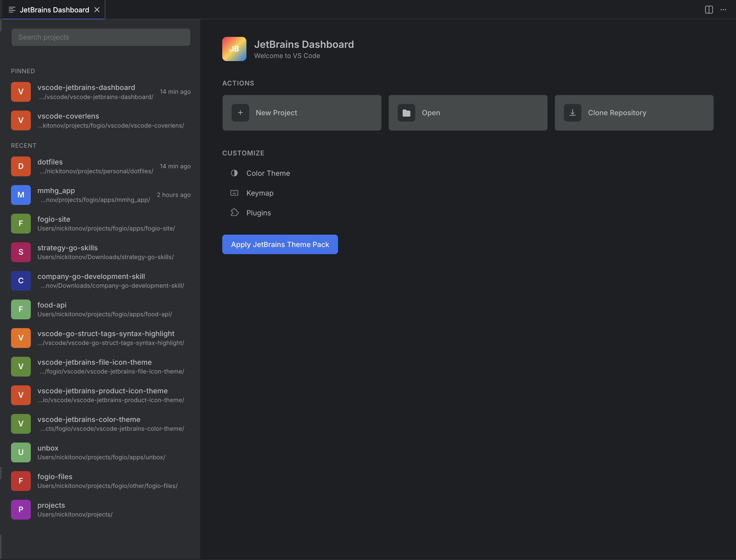736x560 pixels.
Task: Click the Open action label
Action: [431, 113]
